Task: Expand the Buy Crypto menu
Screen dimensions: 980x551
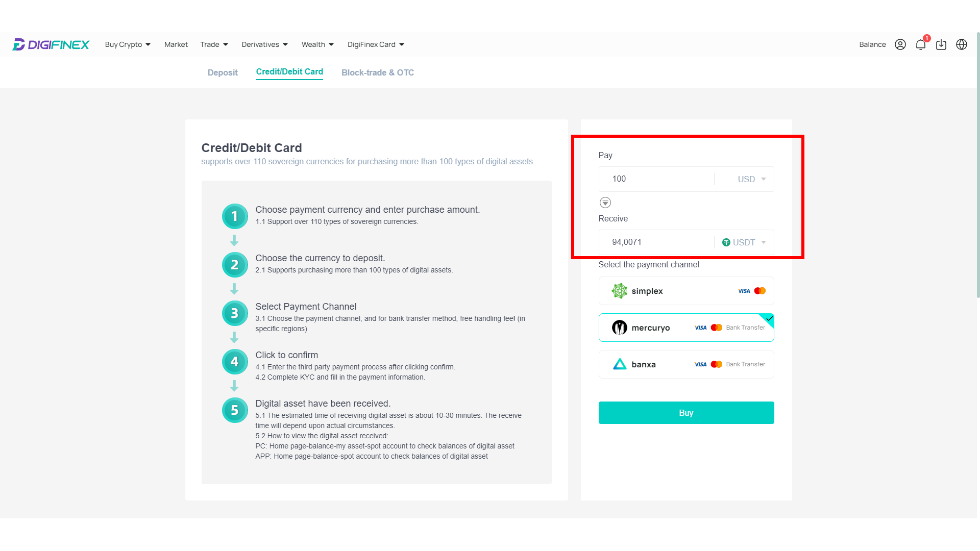Action: click(127, 44)
